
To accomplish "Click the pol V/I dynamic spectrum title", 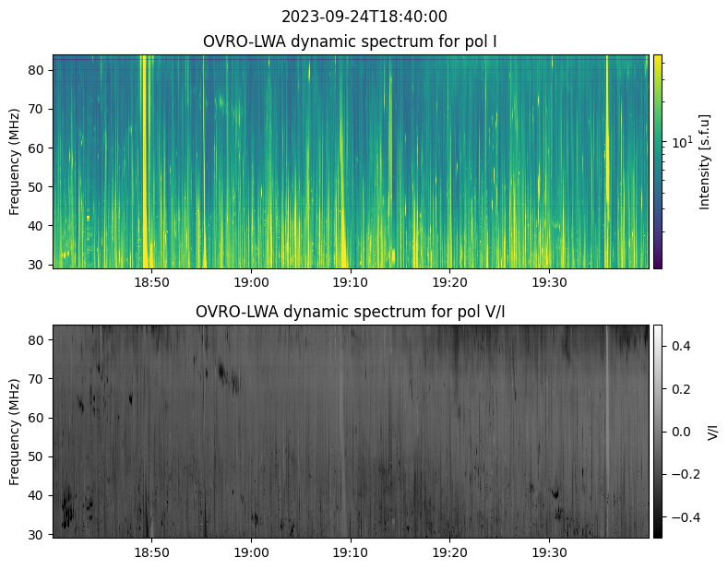I will [350, 312].
